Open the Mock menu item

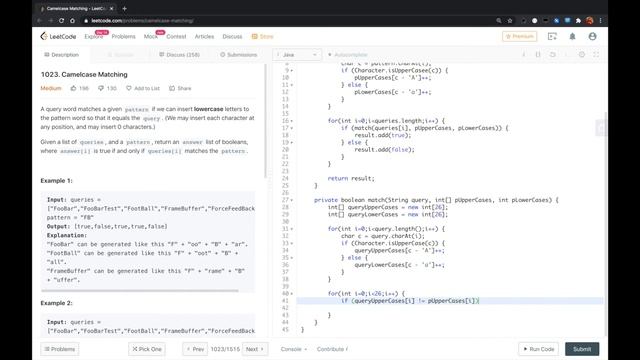coord(151,36)
